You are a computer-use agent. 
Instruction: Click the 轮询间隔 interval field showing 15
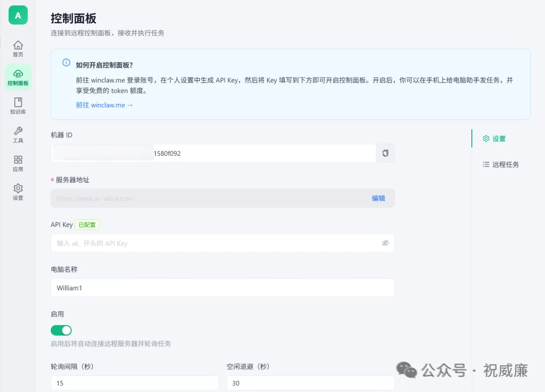(134, 383)
